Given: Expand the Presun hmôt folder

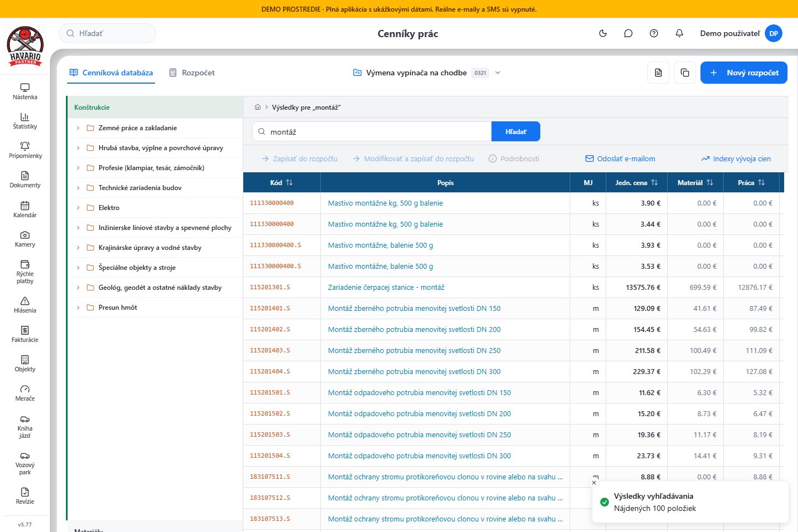Looking at the screenshot, I should 78,308.
